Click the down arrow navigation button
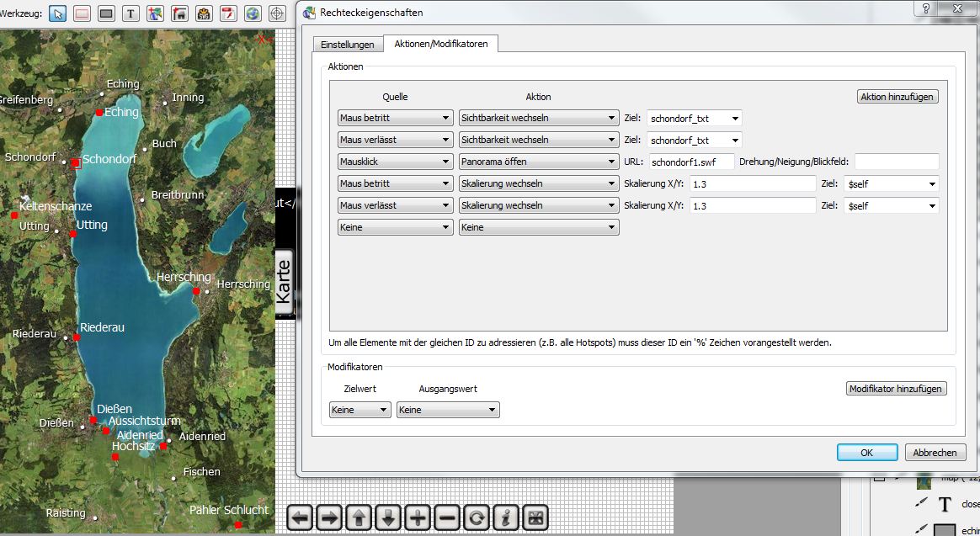The image size is (980, 536). point(388,517)
